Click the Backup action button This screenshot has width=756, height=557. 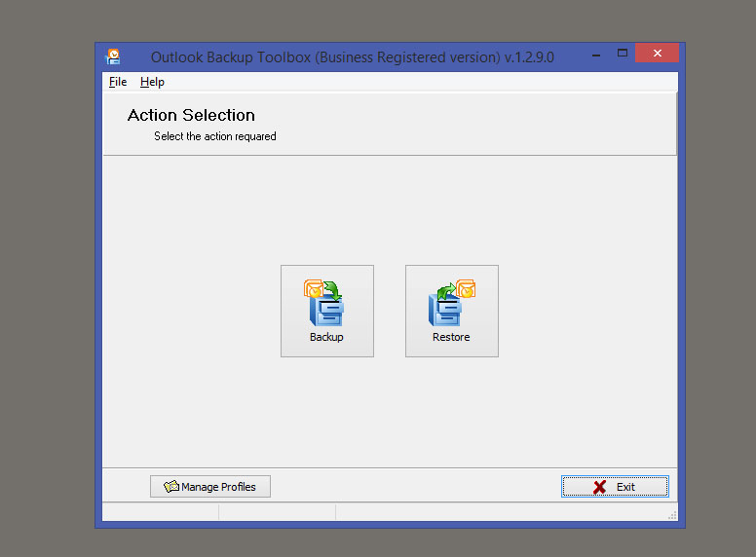327,311
